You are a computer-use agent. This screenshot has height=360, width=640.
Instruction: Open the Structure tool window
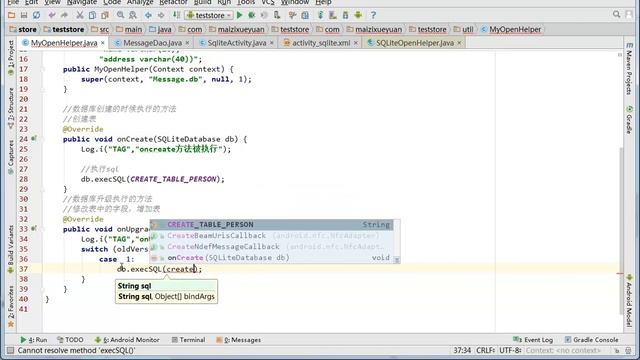pyautogui.click(x=11, y=109)
